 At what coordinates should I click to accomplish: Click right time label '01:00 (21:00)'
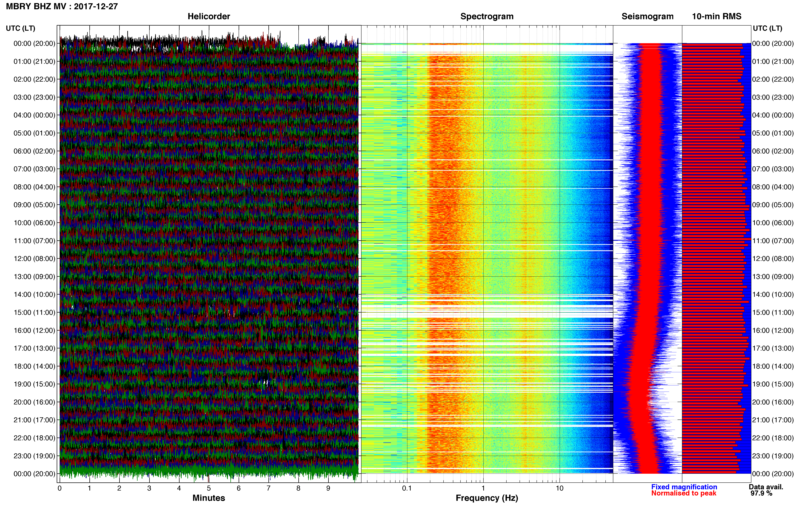pyautogui.click(x=773, y=62)
